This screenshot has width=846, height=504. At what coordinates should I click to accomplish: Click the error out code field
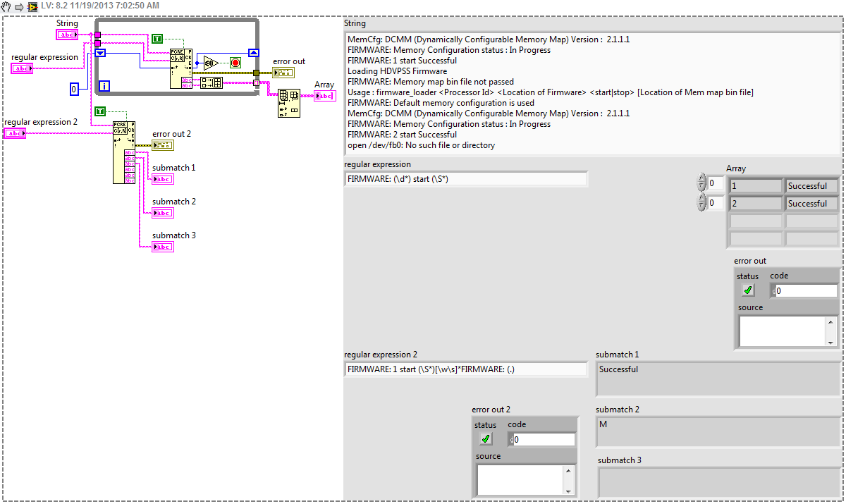806,290
